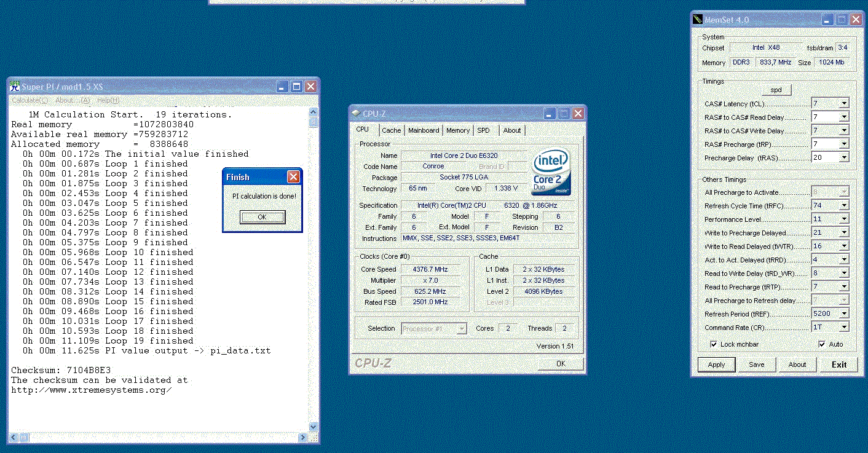Click the Loop 19 finished line
Viewport: 868px width, 453px height.
point(108,341)
